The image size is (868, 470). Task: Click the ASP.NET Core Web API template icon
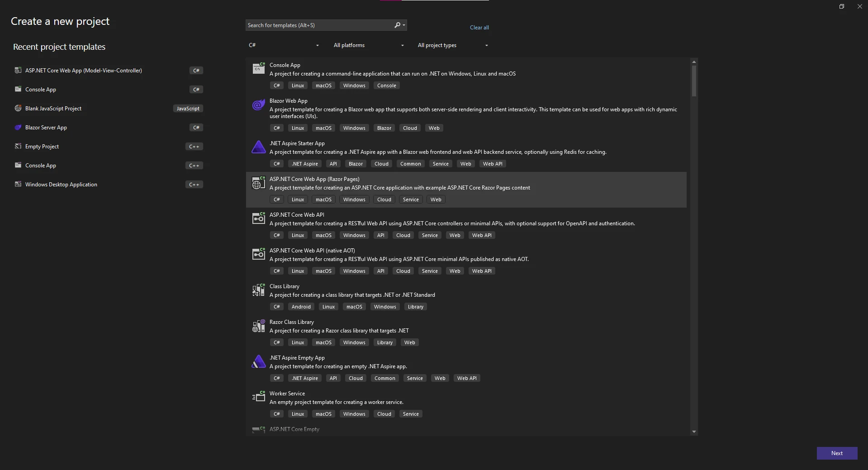pos(258,218)
